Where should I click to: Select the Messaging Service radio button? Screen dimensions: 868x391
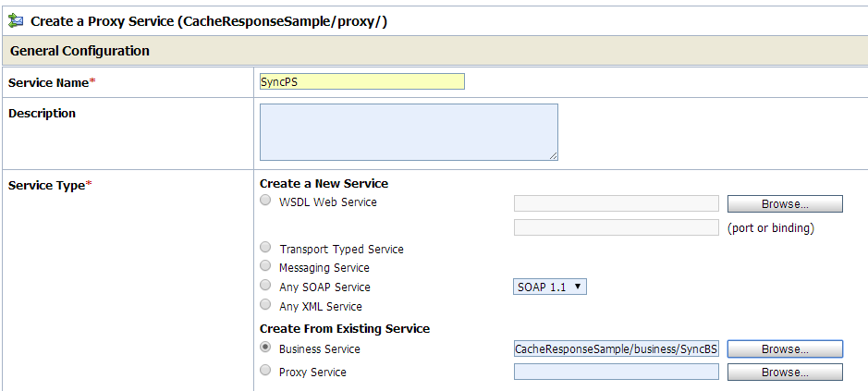click(266, 266)
